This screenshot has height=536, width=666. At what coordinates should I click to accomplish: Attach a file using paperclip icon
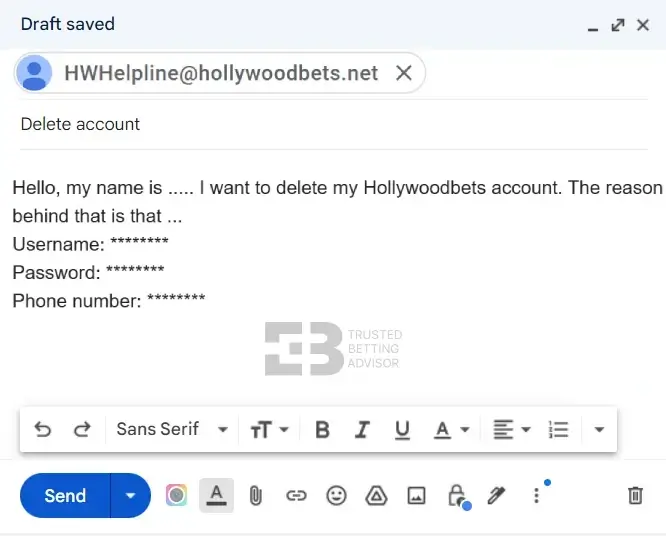pyautogui.click(x=255, y=496)
